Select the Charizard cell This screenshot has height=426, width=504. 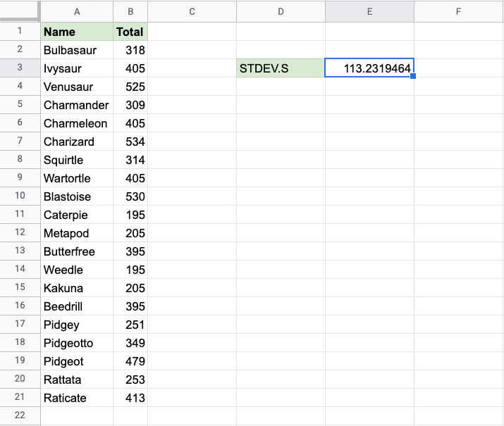pyautogui.click(x=77, y=142)
